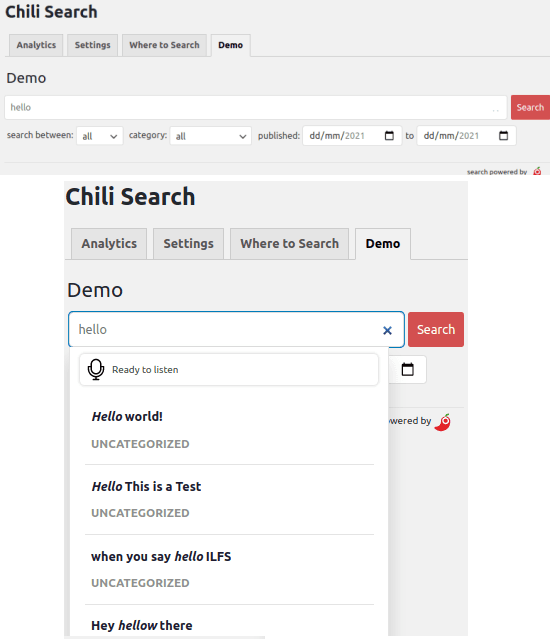Image resolution: width=550 pixels, height=639 pixels.
Task: Click the red Search button in lower panel
Action: pyautogui.click(x=436, y=329)
